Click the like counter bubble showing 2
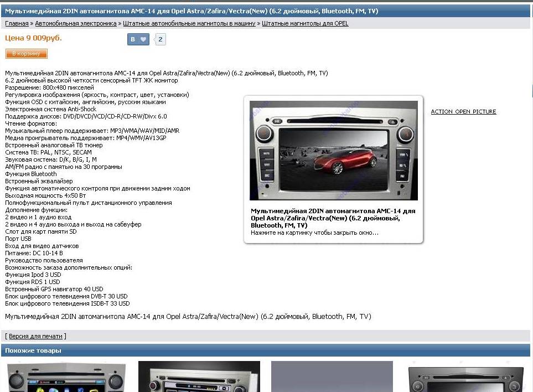The height and width of the screenshot is (392, 533). 160,39
